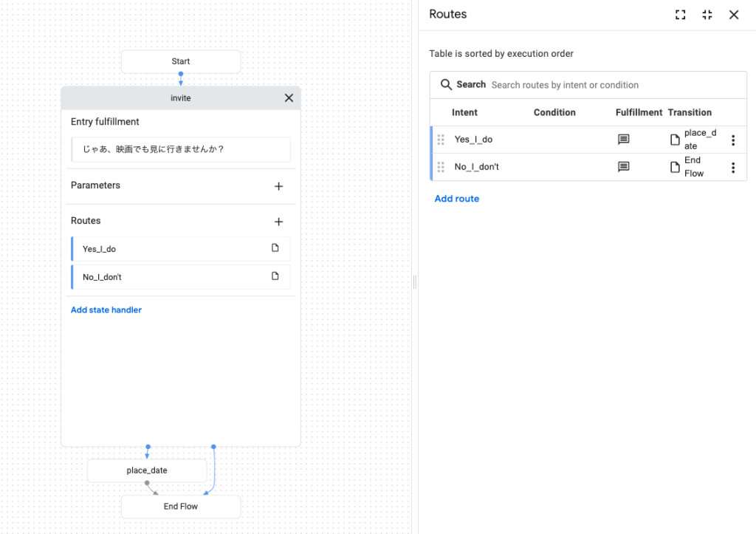Open more options for No_I_don't route
Image resolution: width=756 pixels, height=534 pixels.
[732, 168]
